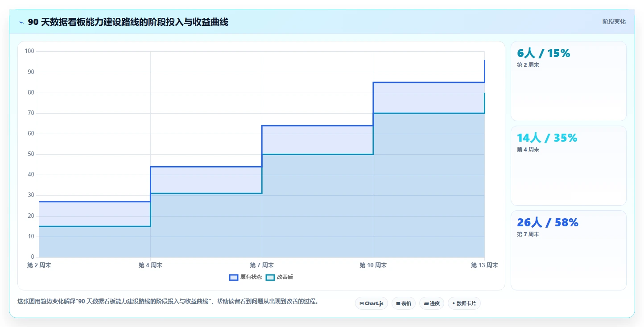
Task: Click the 进度 tag
Action: (x=432, y=303)
